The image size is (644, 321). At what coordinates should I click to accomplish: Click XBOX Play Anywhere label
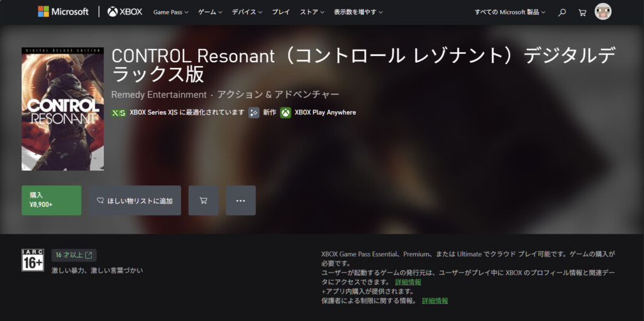click(x=325, y=112)
